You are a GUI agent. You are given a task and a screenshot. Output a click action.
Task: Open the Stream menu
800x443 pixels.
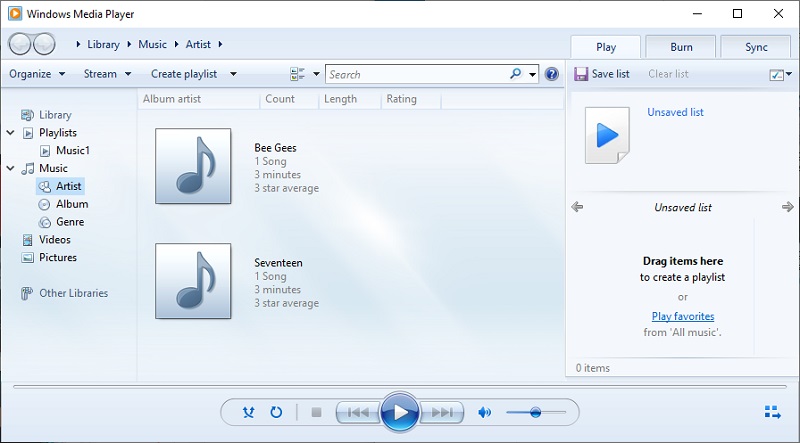click(x=107, y=74)
